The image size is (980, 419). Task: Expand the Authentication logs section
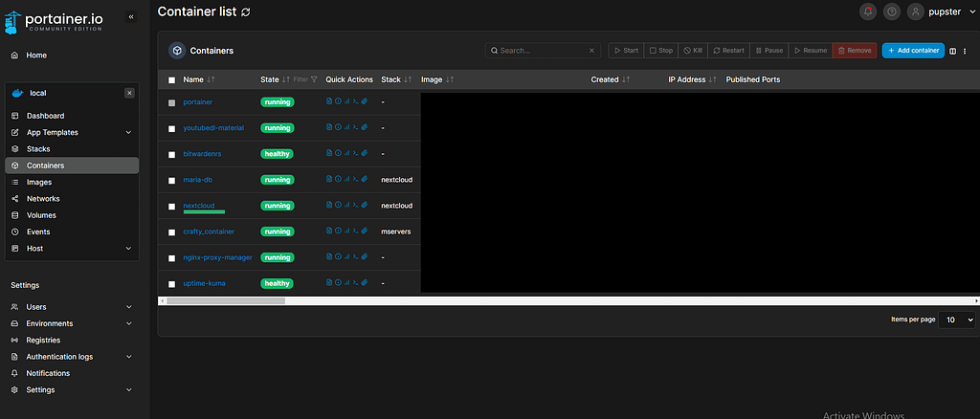[x=129, y=357]
